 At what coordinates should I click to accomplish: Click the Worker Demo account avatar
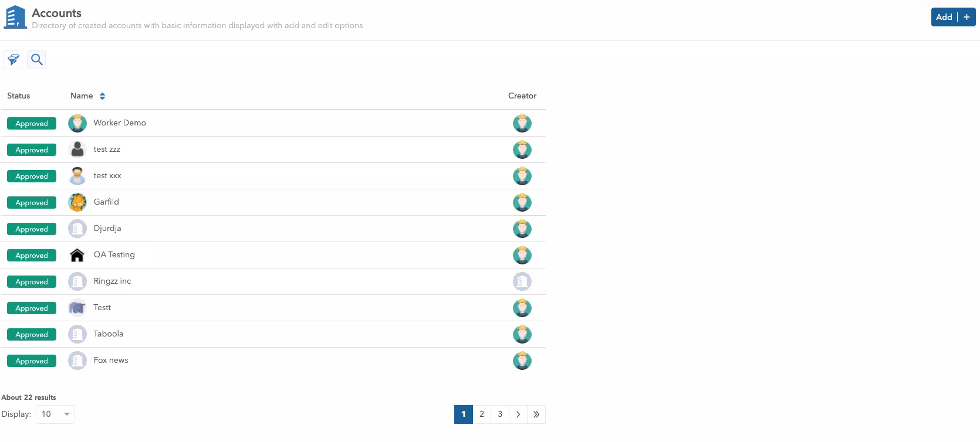[77, 123]
